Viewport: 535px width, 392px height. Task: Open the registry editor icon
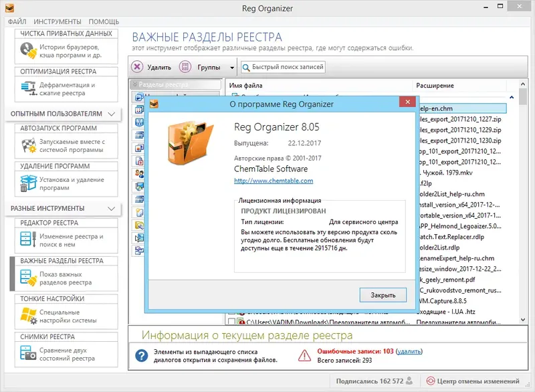point(28,239)
